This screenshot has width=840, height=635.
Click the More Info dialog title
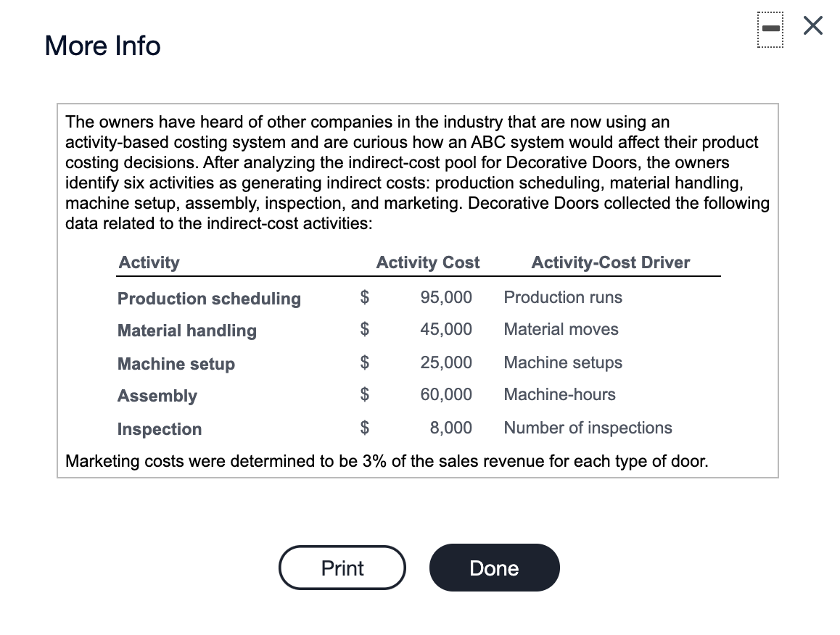pos(102,46)
